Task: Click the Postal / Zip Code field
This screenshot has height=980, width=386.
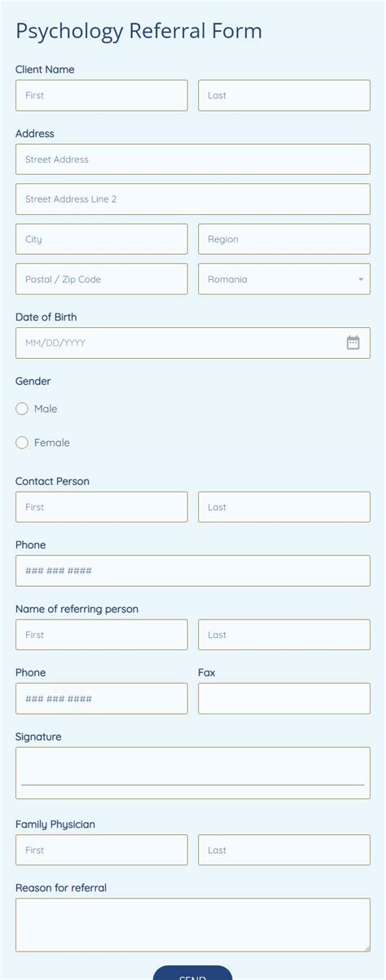Action: 102,279
